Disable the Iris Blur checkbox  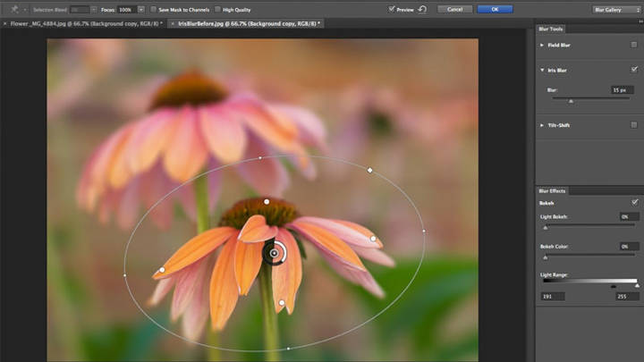click(634, 70)
